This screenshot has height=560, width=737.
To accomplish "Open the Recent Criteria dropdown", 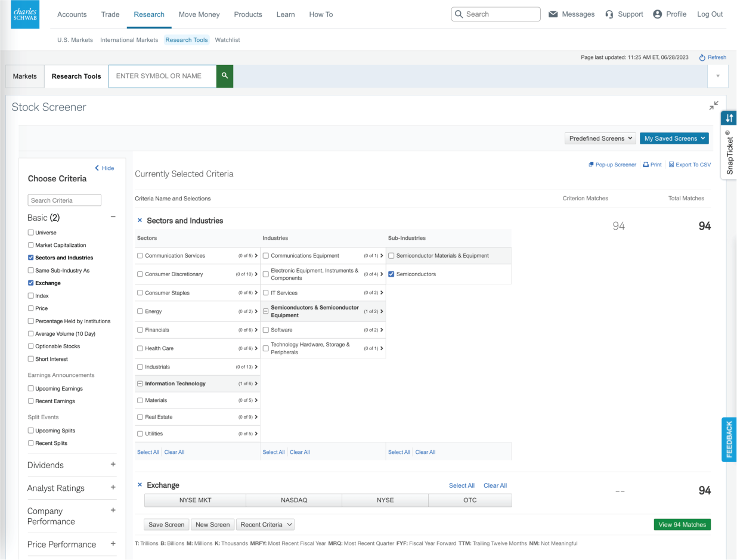I will click(x=265, y=525).
